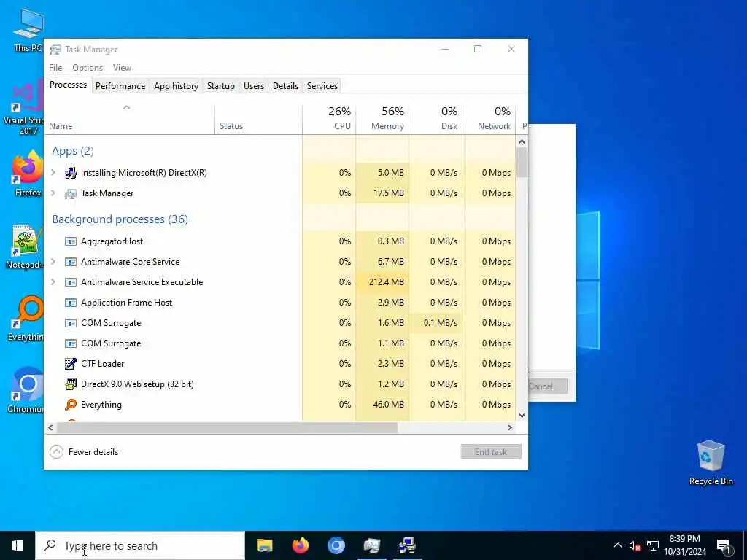
Task: Switch to the Users tab
Action: coord(253,86)
